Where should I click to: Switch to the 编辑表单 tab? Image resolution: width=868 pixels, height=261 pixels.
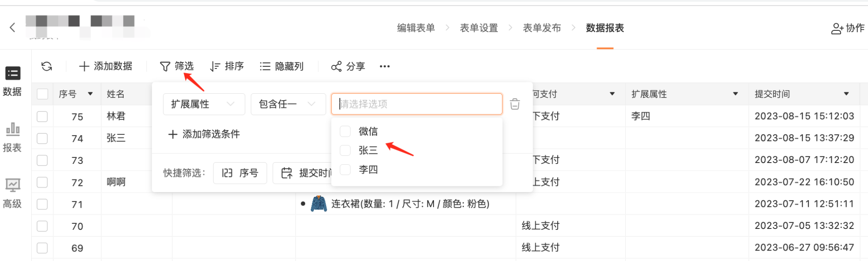pyautogui.click(x=416, y=28)
